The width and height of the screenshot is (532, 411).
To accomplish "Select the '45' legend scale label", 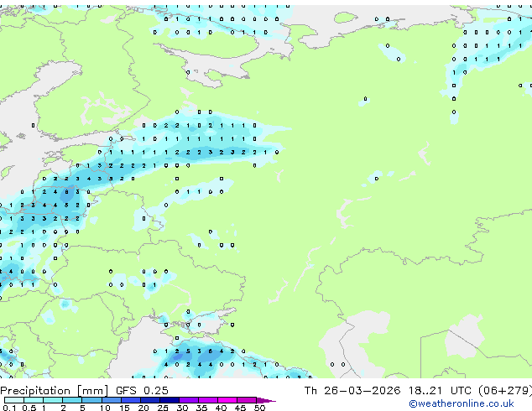I will click(x=240, y=408).
